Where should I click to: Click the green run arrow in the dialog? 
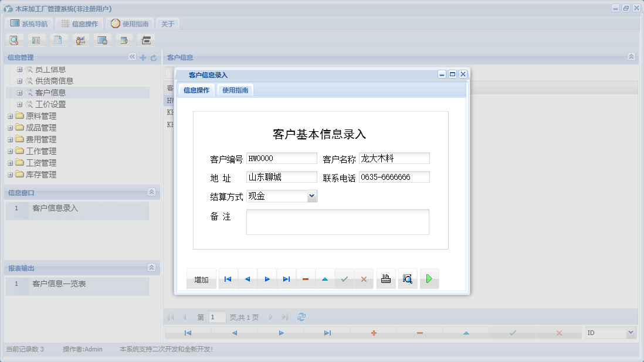point(429,279)
